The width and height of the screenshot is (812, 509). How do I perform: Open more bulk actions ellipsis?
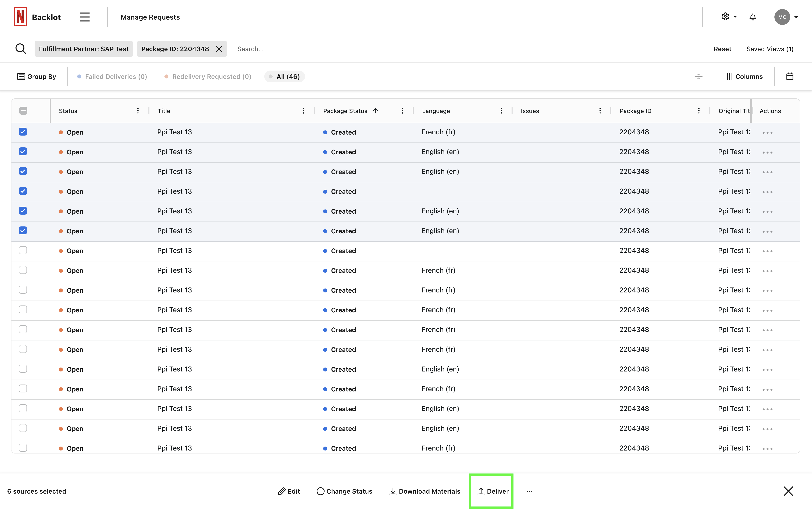coord(529,491)
